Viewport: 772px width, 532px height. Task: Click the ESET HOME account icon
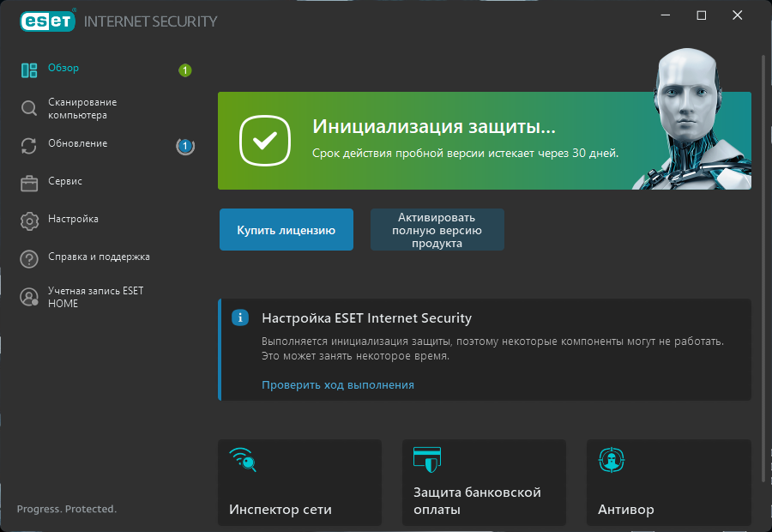pyautogui.click(x=29, y=297)
